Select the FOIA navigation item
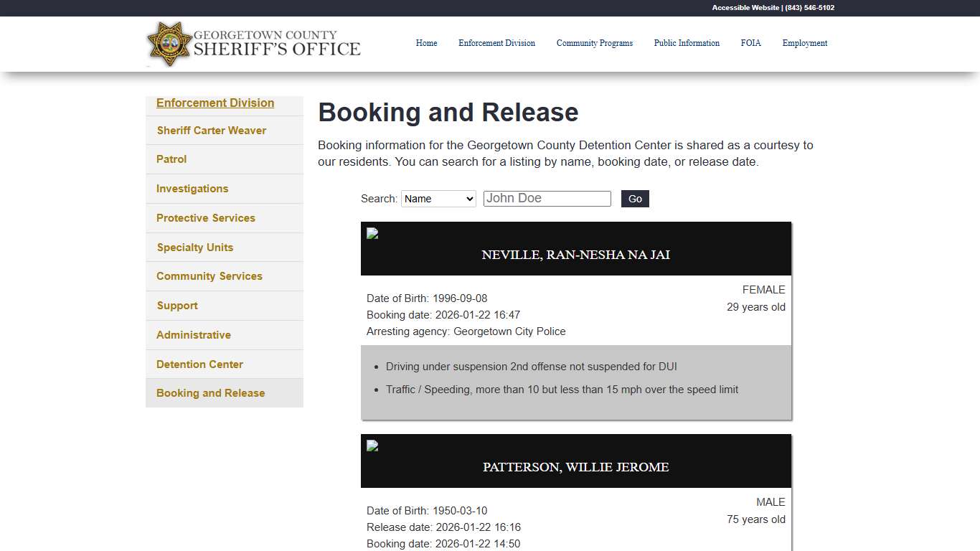 tap(750, 43)
